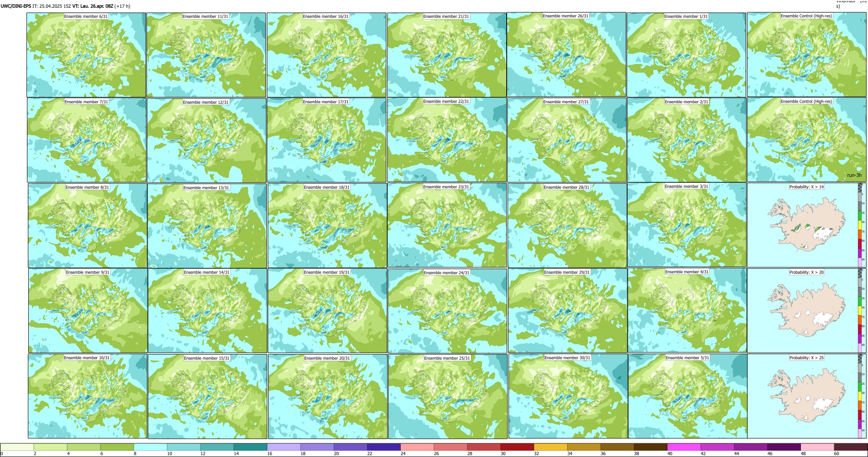
Task: Pick the pale yellow 0–2 legend swatch
Action: click(x=17, y=447)
